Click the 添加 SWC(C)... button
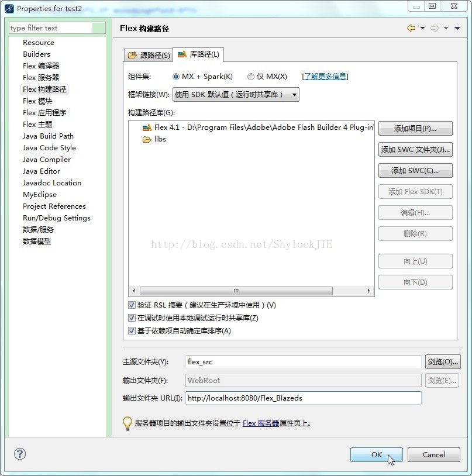The width and height of the screenshot is (472, 476). click(415, 171)
